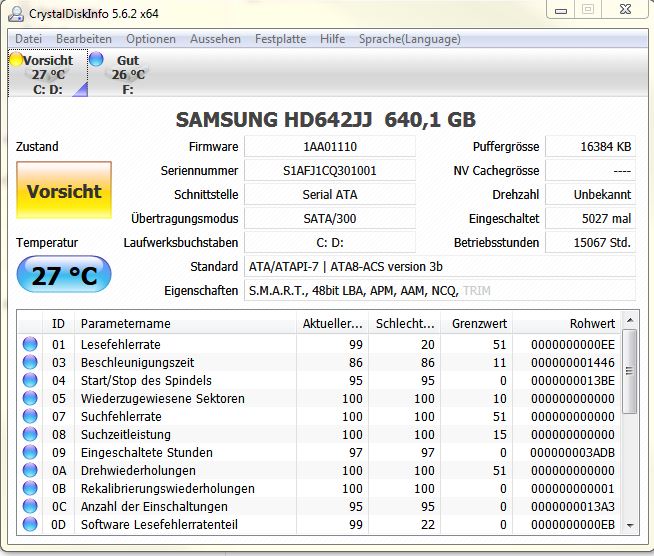Open the Bearbeiten menu

pyautogui.click(x=84, y=39)
